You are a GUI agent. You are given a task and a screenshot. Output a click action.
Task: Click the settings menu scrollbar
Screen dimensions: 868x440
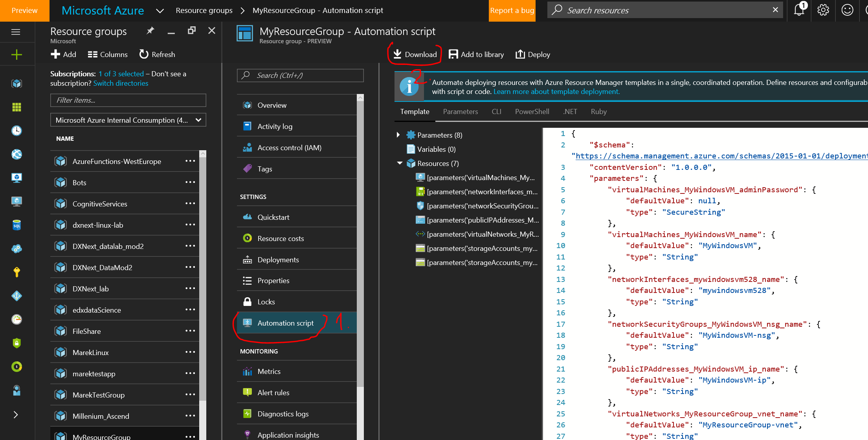click(360, 244)
